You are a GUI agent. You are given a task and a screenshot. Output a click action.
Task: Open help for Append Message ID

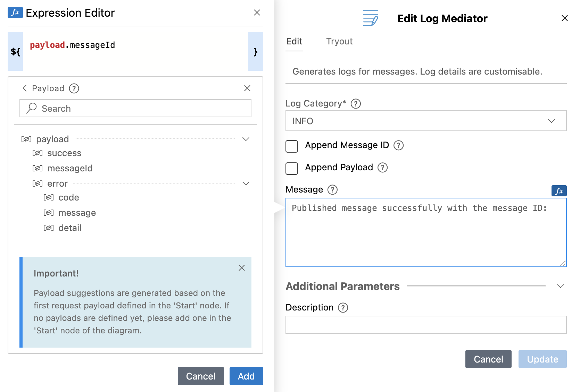point(398,145)
